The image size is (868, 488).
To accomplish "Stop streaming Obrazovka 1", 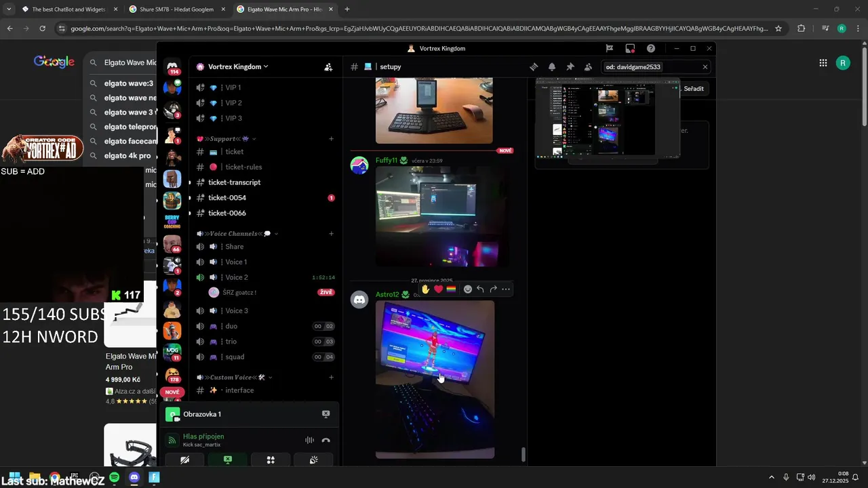I will point(325,414).
